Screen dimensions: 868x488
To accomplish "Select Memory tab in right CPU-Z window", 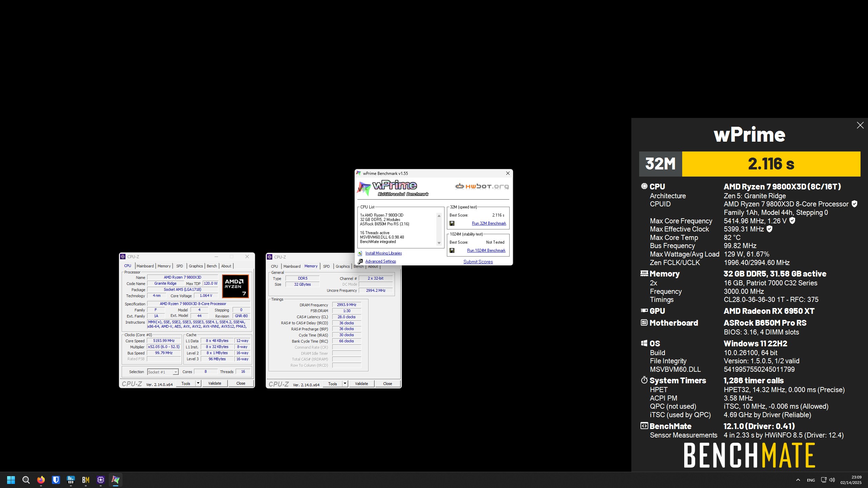I will [311, 266].
